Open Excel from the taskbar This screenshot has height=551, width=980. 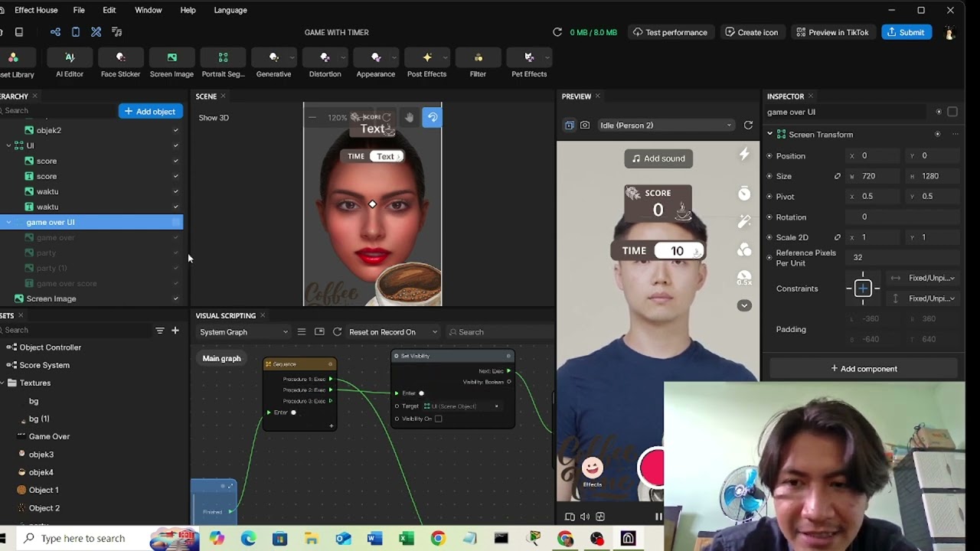[x=406, y=539]
